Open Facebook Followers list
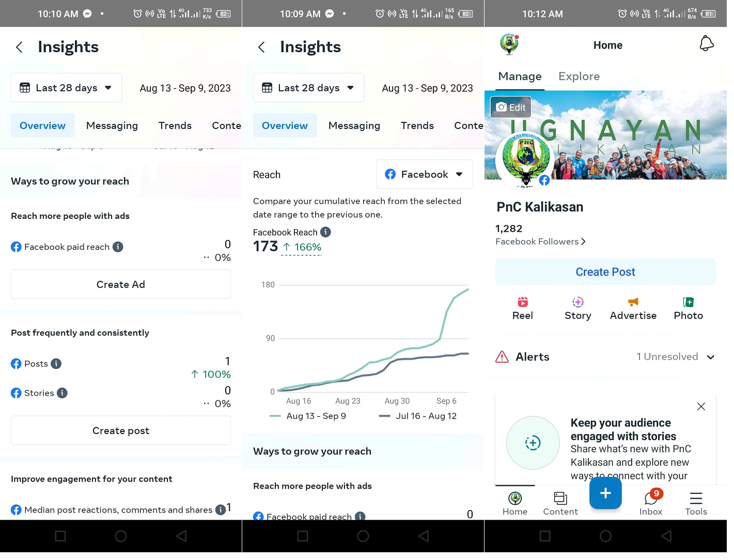 point(540,242)
